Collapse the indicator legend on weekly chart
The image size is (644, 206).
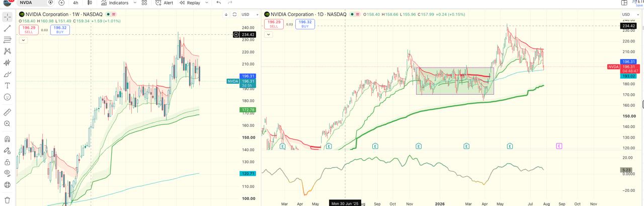pyautogui.click(x=23, y=40)
